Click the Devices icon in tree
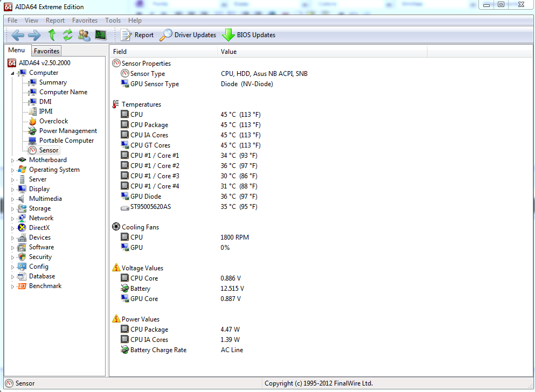The width and height of the screenshot is (535, 392). tap(22, 237)
